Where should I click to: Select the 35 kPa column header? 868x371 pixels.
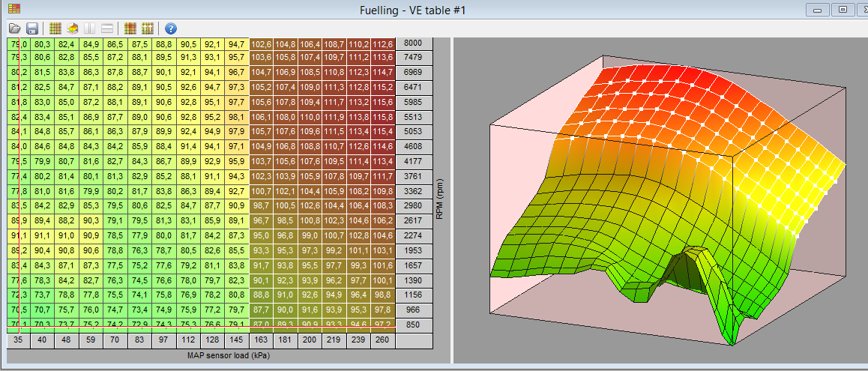click(x=16, y=340)
